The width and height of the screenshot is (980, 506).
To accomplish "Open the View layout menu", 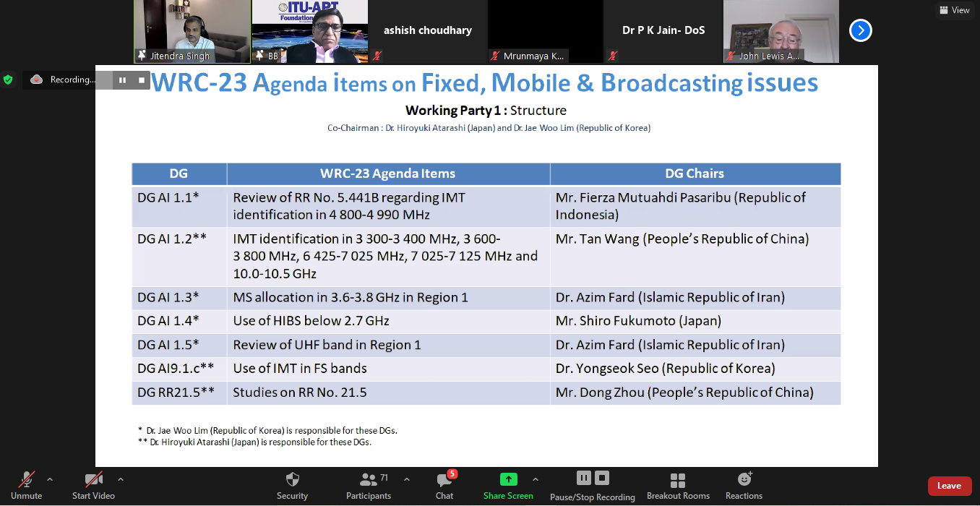I will tap(953, 10).
